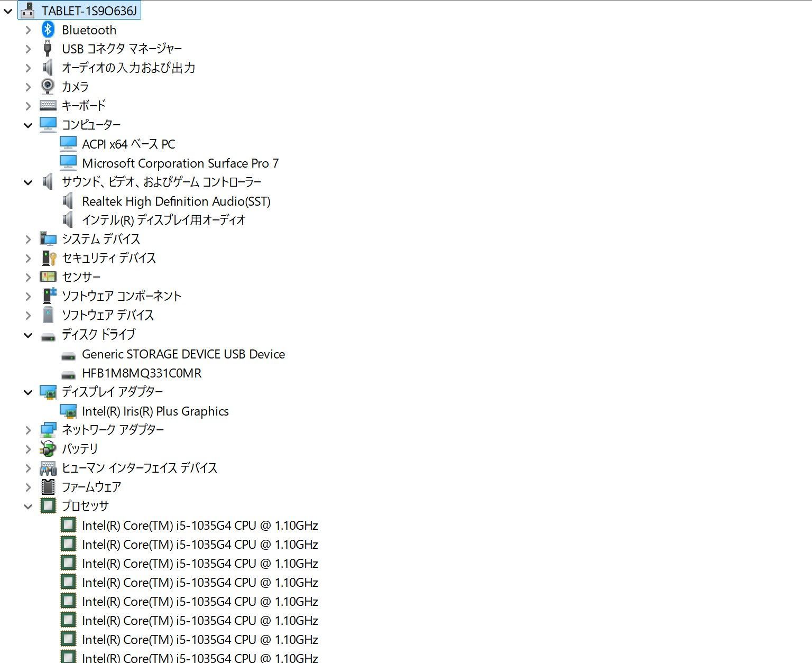
Task: Click the speaker icon beside Realtek High Definition Audio(SST)
Action: (x=68, y=201)
